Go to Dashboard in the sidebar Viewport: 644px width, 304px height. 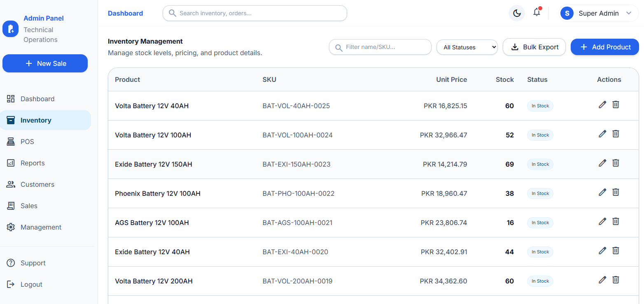coord(45,99)
